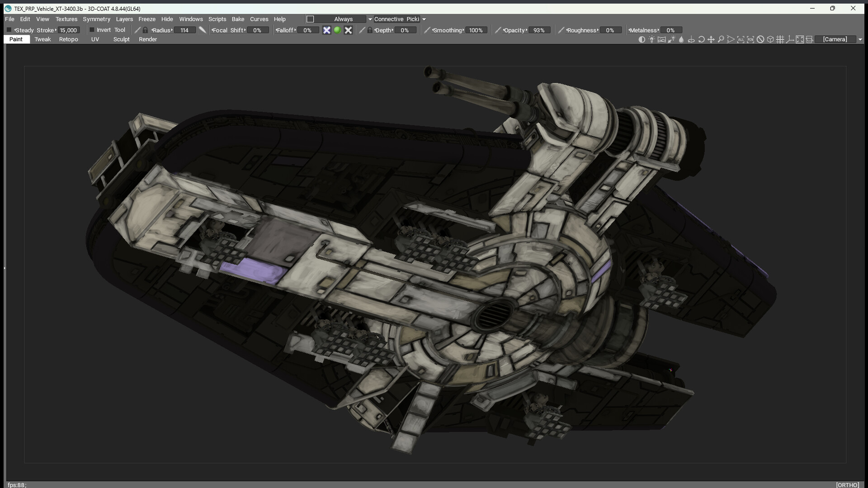Toggle the lock icon beside Depth
Screen dimensions: 868x488
(369, 30)
